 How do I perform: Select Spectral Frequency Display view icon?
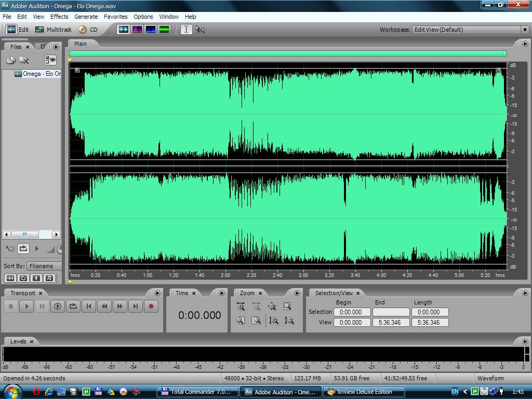click(137, 30)
